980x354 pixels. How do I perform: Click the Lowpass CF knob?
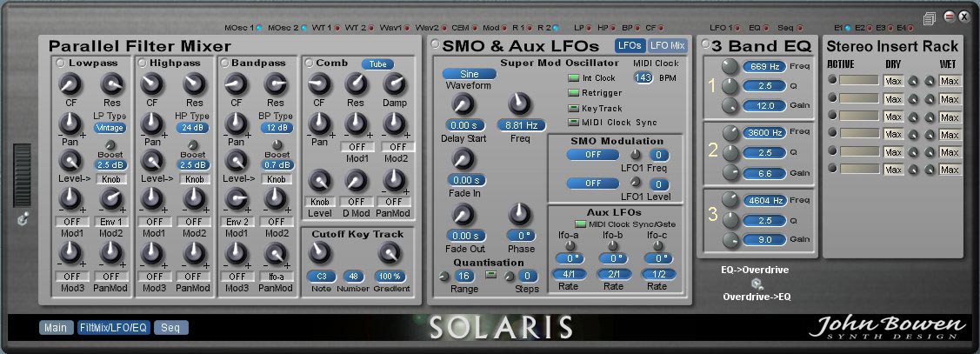point(70,83)
